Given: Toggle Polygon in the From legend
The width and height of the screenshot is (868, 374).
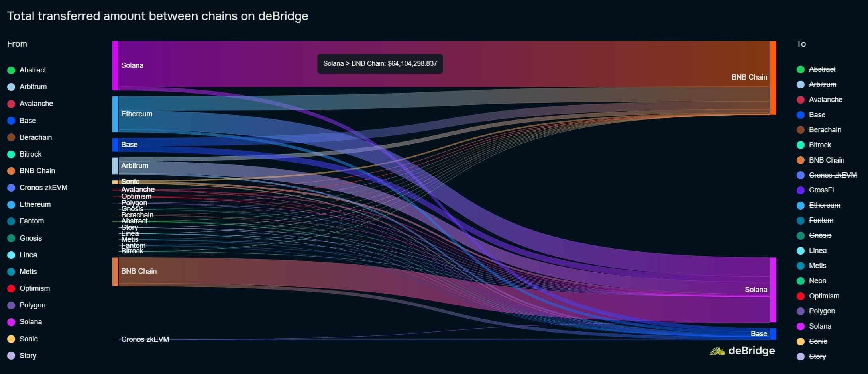Looking at the screenshot, I should click(x=26, y=305).
